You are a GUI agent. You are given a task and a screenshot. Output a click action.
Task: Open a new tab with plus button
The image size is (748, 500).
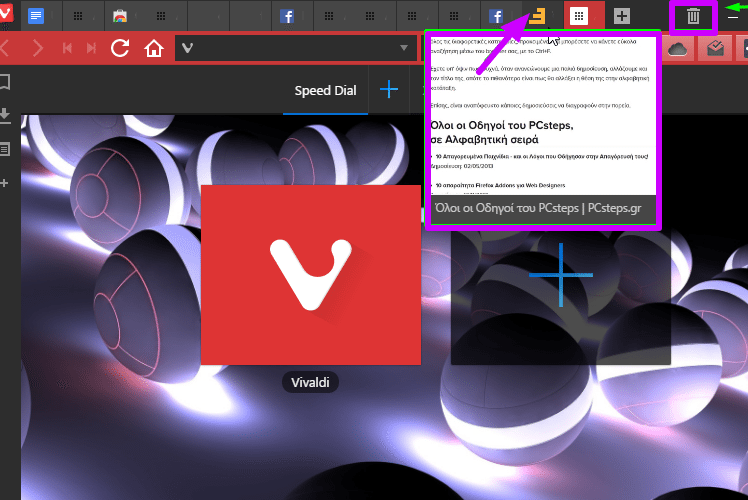622,16
